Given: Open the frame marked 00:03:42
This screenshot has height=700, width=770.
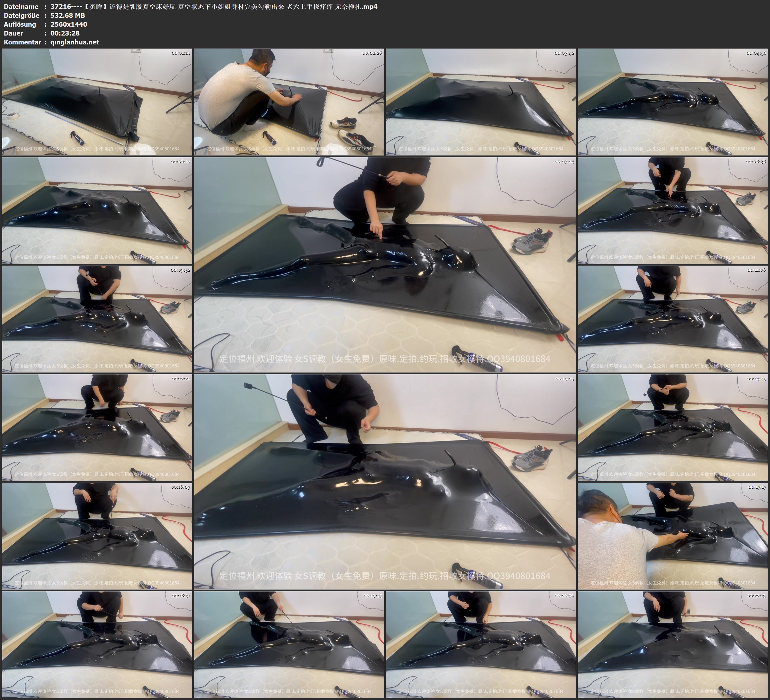Looking at the screenshot, I should 481,102.
